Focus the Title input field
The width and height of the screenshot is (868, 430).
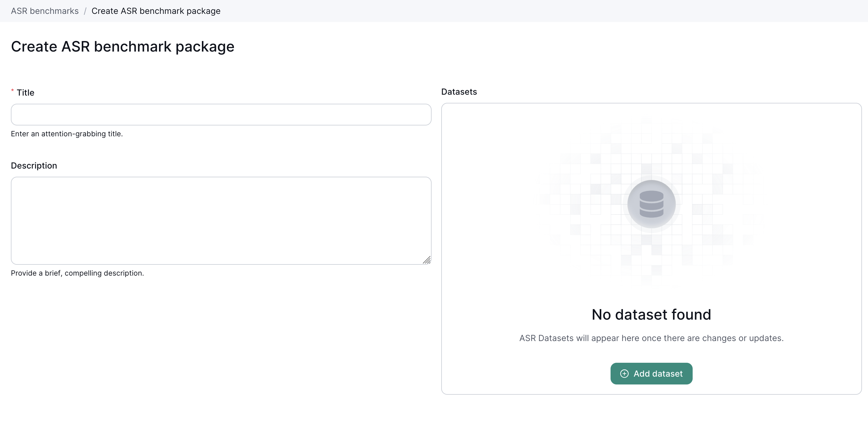tap(221, 115)
